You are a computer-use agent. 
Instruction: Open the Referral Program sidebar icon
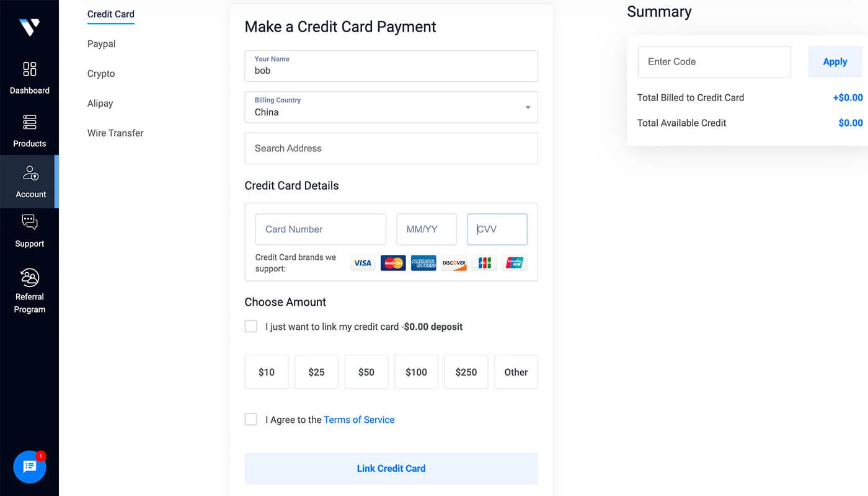[29, 277]
